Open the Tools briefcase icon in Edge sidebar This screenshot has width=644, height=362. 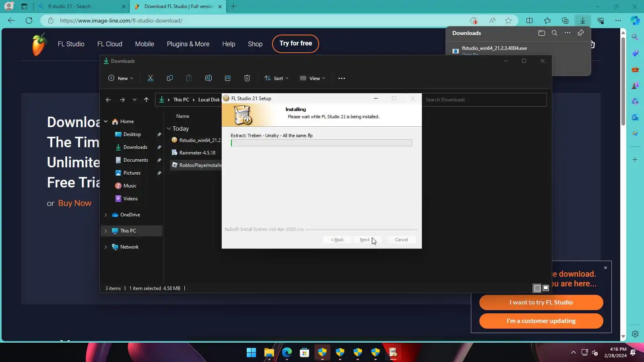pyautogui.click(x=635, y=69)
